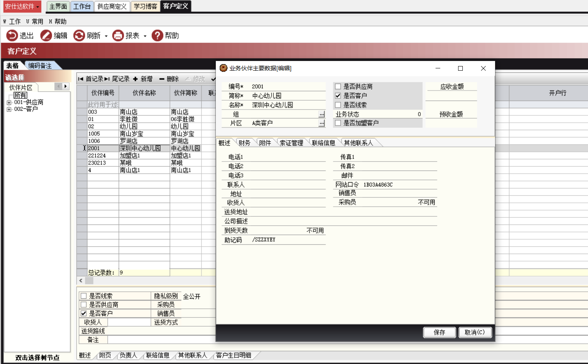Toggle 是否客户 checkbox in dialog
The image size is (588, 364).
(x=338, y=96)
